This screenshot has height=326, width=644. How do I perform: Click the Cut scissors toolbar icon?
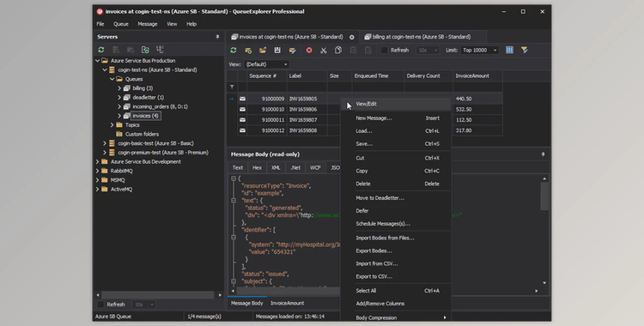click(324, 50)
